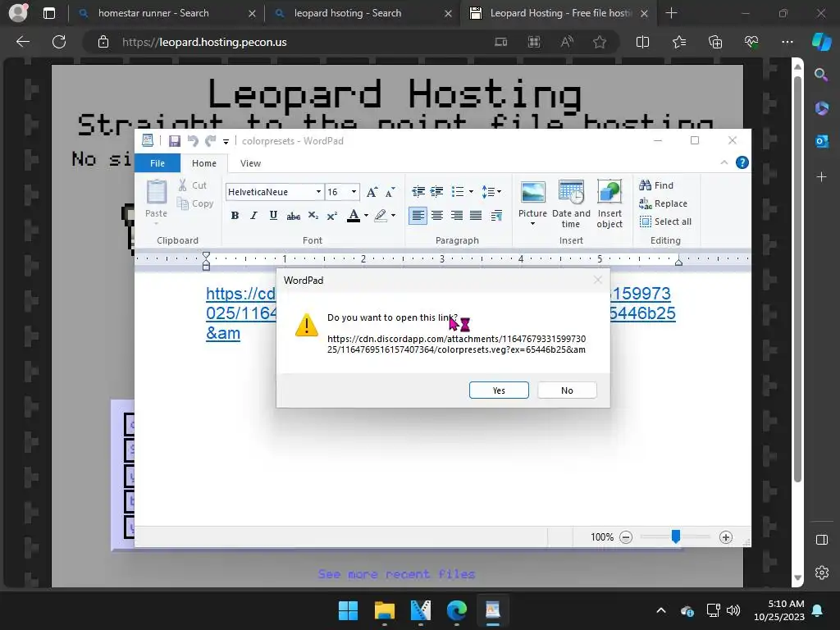Open the Customize Quick Access Toolbar arrow
This screenshot has width=840, height=630.
226,141
